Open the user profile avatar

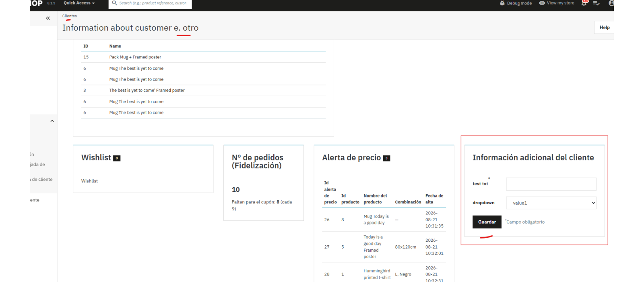tap(611, 3)
